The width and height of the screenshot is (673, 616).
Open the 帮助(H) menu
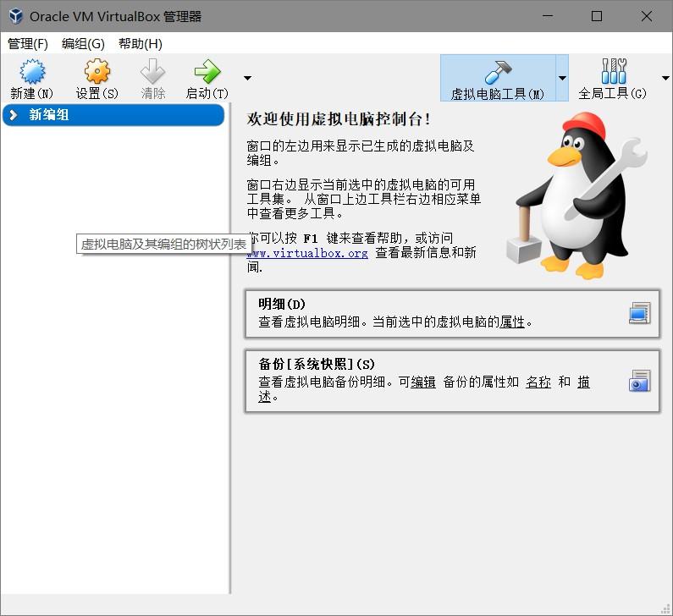pyautogui.click(x=141, y=44)
